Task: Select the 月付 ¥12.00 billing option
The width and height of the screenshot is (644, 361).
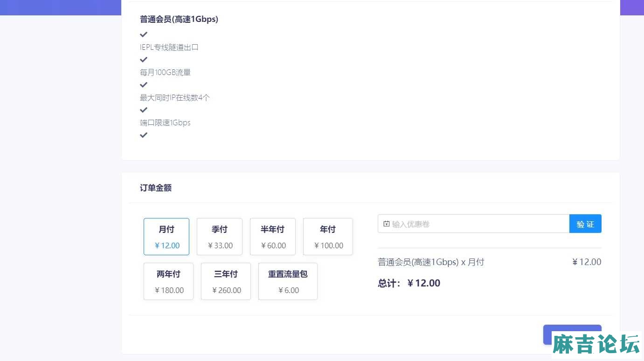Action: [166, 237]
